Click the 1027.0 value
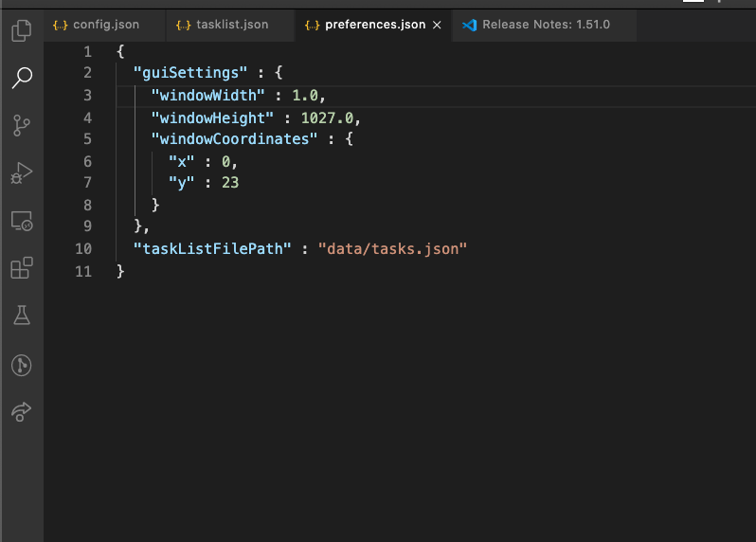Screen dimensions: 756x542 pyautogui.click(x=327, y=118)
